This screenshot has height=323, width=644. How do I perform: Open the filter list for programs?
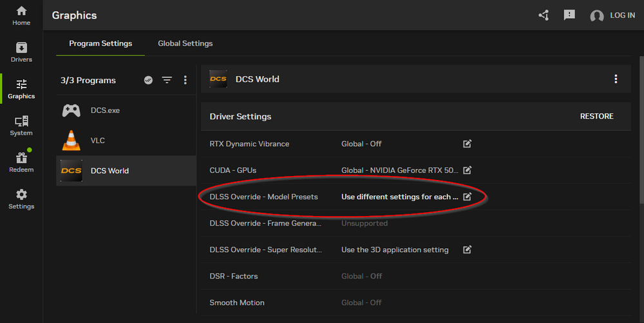(x=167, y=81)
